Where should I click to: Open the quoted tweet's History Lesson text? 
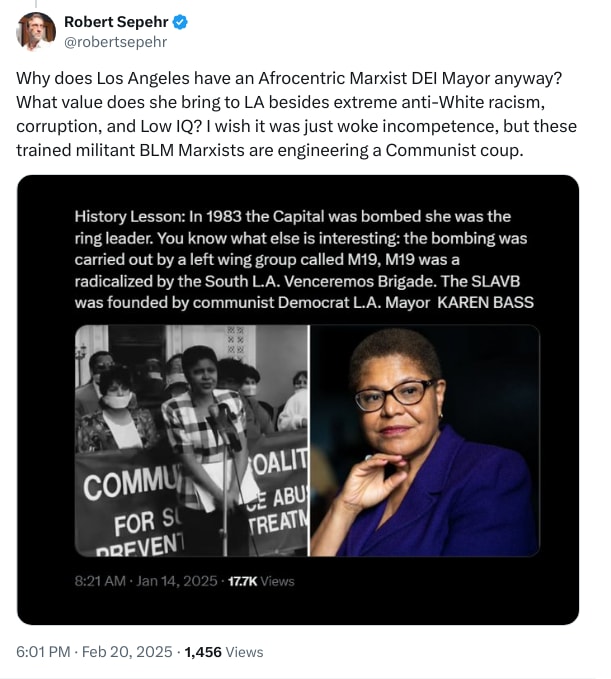tap(304, 259)
